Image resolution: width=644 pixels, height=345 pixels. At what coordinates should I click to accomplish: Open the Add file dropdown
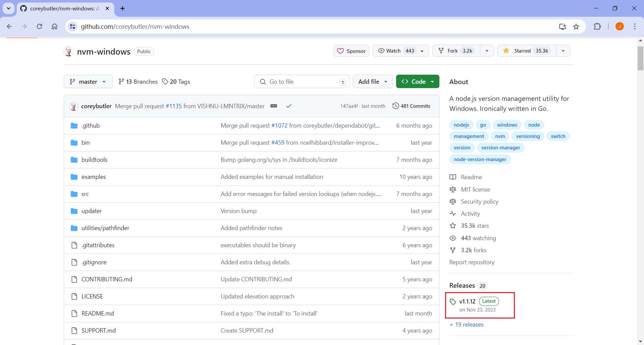pyautogui.click(x=373, y=81)
